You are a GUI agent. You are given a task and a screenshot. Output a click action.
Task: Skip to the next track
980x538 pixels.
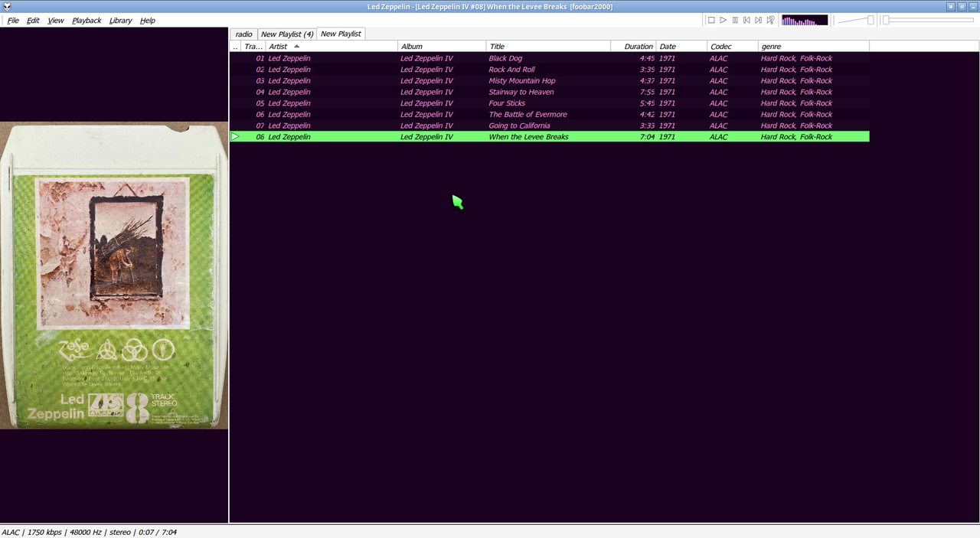click(759, 21)
